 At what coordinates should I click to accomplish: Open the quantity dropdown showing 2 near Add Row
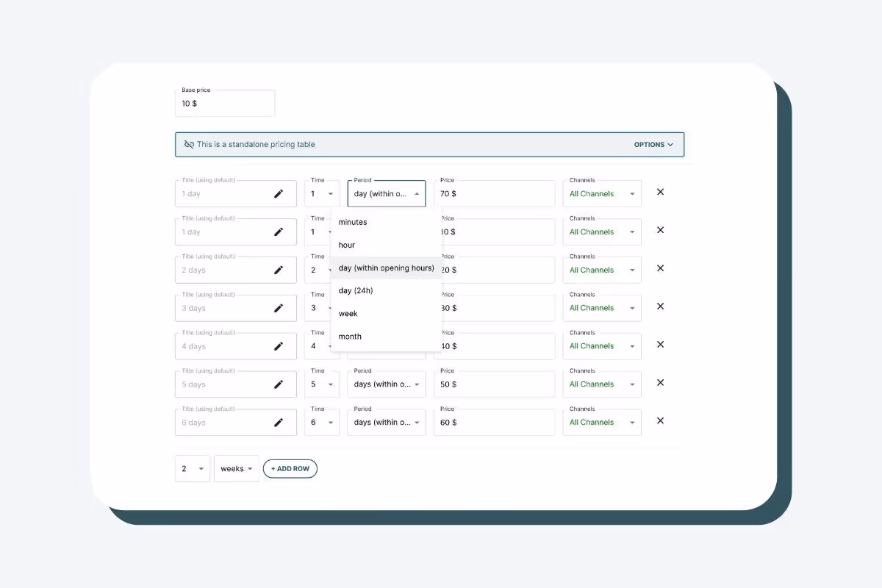click(193, 469)
